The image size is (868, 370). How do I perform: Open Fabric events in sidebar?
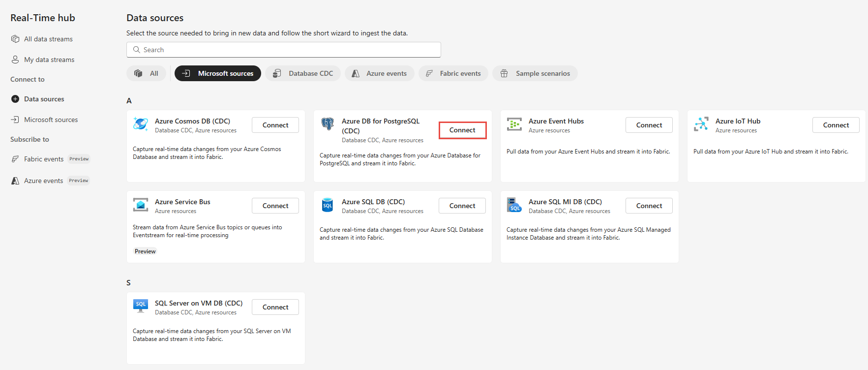coord(44,159)
